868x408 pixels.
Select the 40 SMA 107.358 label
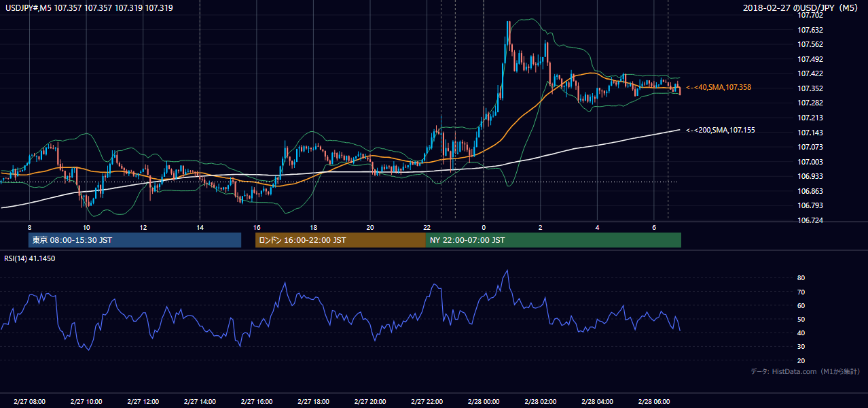pos(719,87)
